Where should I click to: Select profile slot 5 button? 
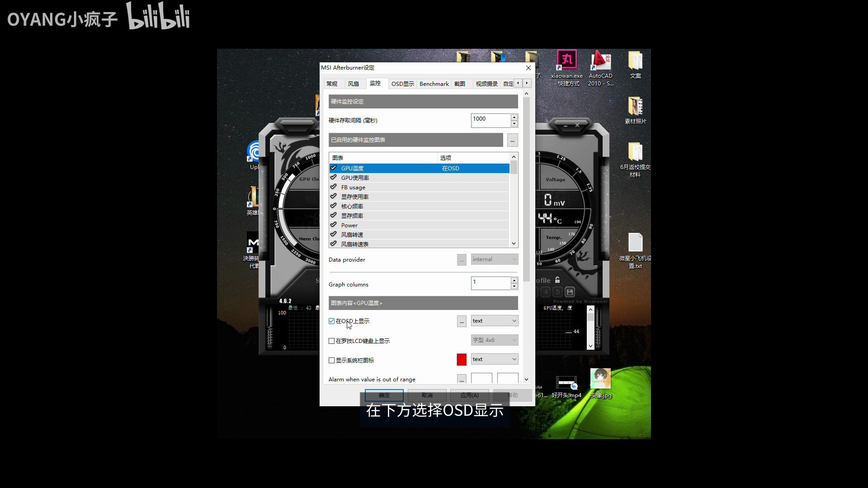pos(558,292)
